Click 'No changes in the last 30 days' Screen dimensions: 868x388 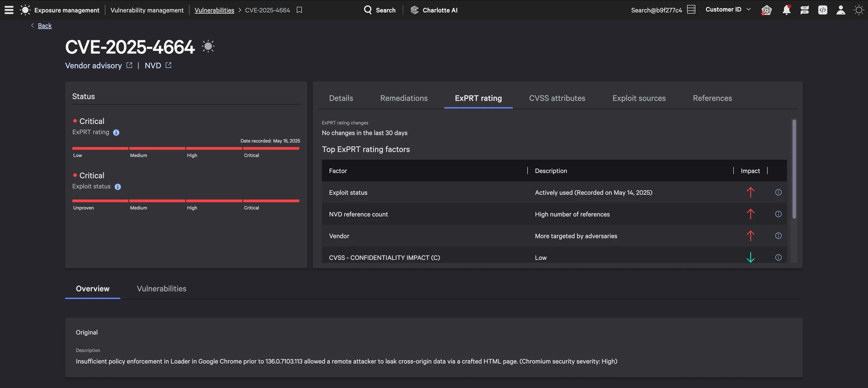coord(365,133)
